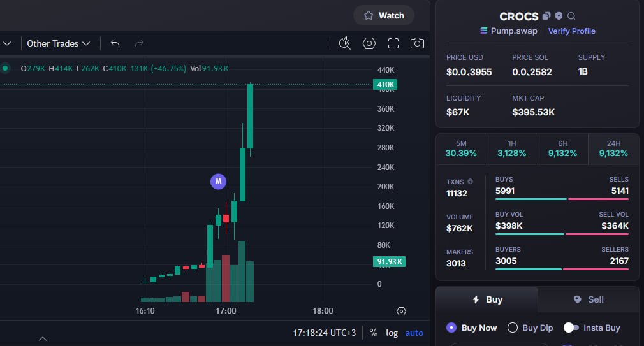Copy the CROCS token address
This screenshot has width=644, height=346.
point(546,16)
